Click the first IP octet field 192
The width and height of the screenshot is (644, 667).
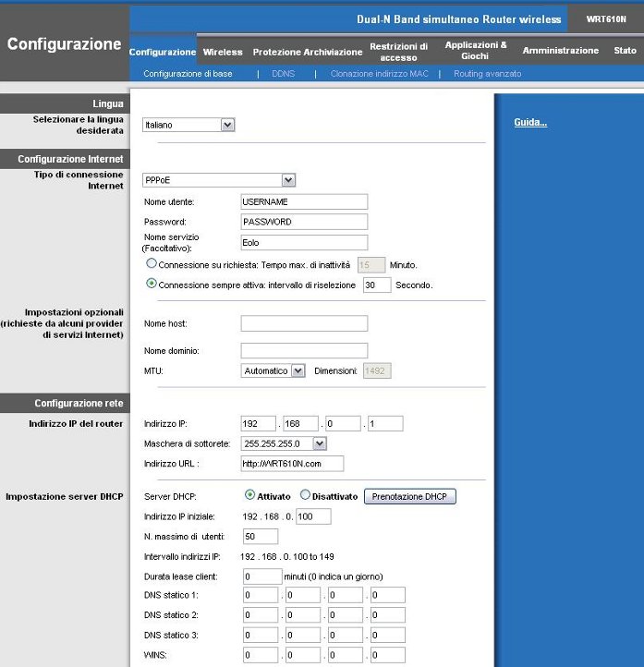[258, 424]
